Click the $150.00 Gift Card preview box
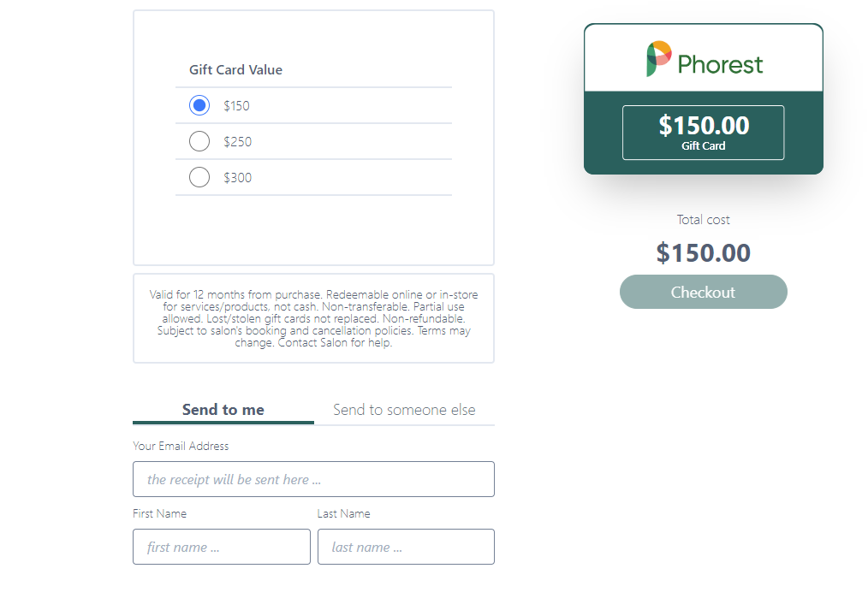The image size is (868, 610). click(703, 133)
